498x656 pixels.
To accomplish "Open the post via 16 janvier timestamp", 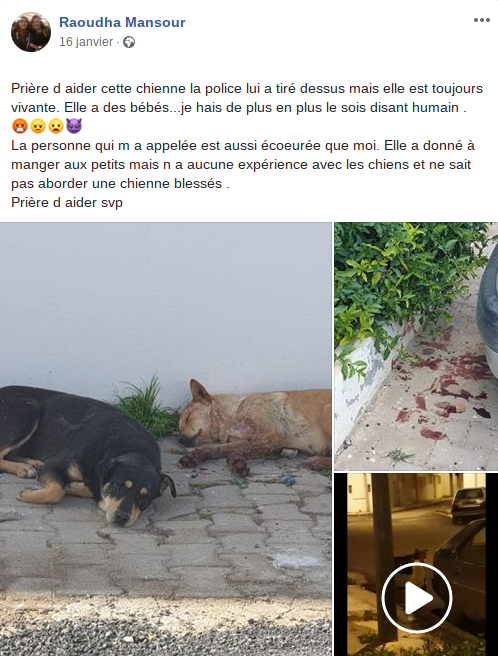I will click(86, 42).
